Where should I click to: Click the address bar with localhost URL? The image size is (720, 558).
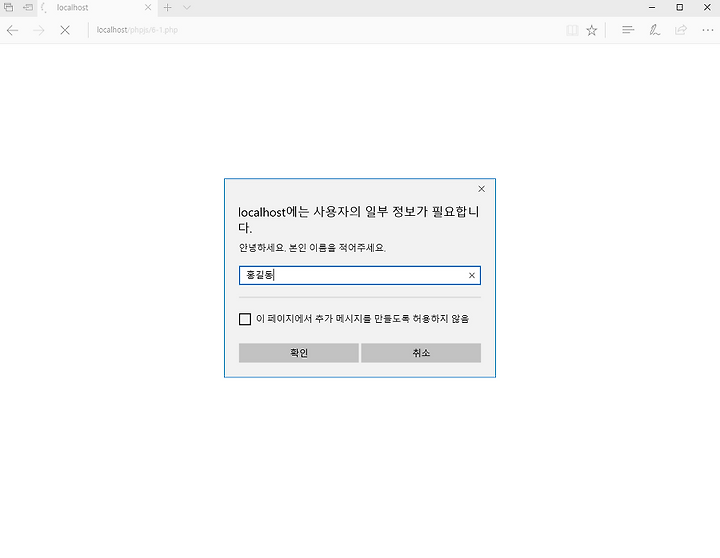[x=321, y=30]
